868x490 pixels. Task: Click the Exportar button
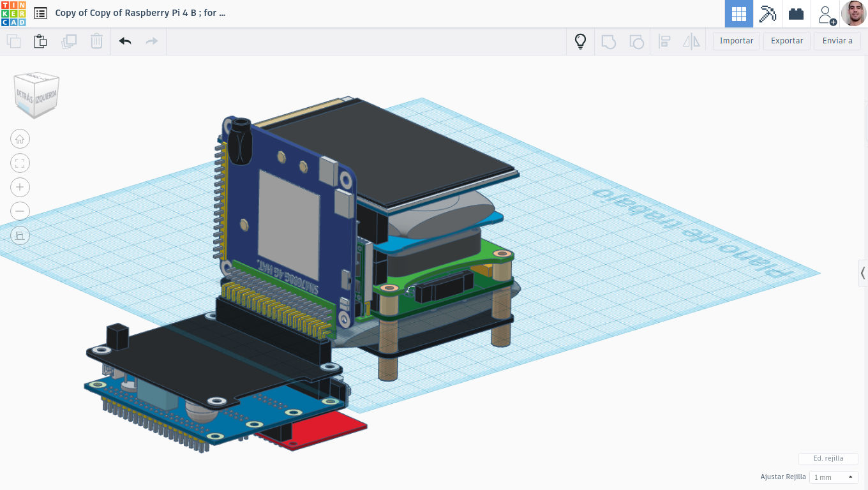point(787,41)
